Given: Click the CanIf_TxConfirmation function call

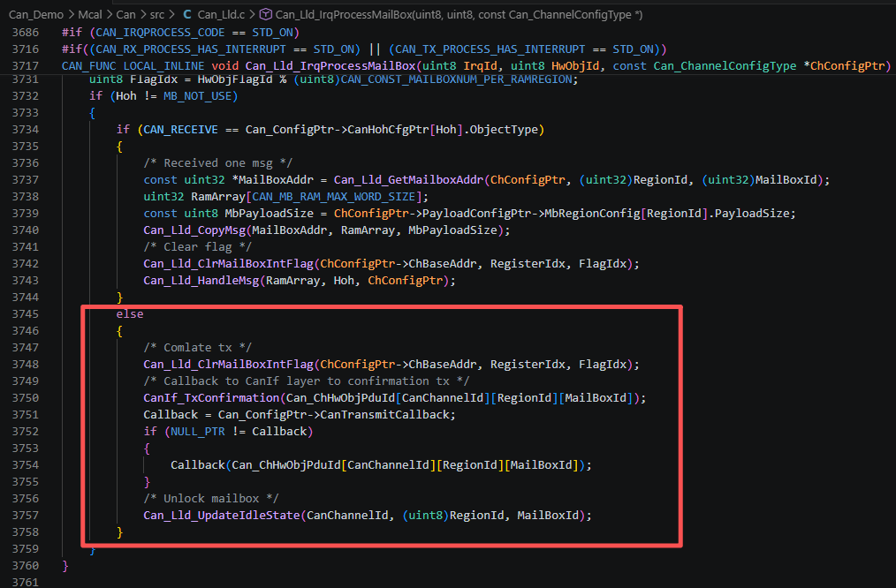Looking at the screenshot, I should [x=211, y=398].
